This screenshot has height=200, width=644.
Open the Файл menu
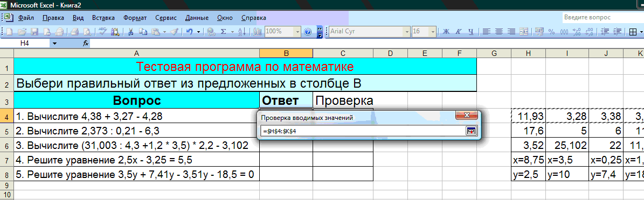[x=25, y=18]
